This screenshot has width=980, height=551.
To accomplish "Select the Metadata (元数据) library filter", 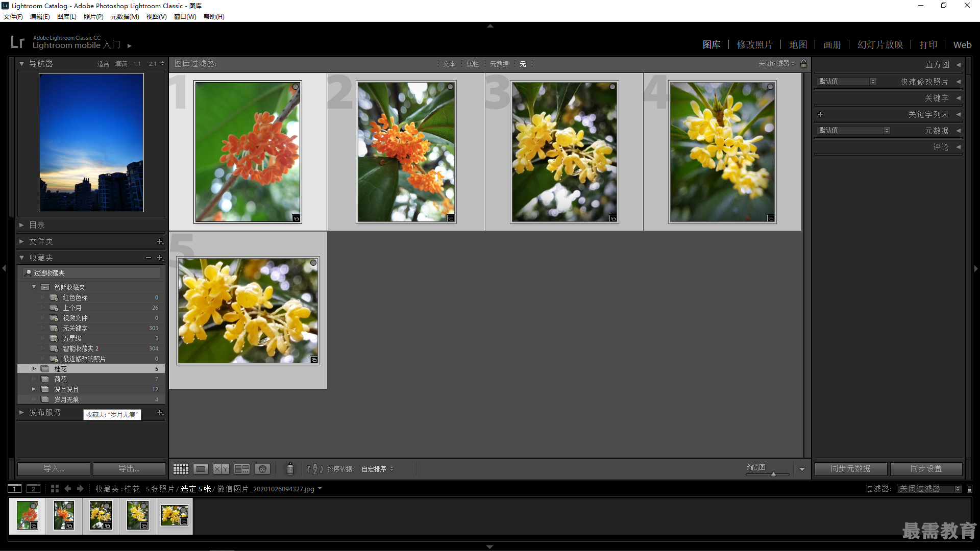I will [499, 64].
